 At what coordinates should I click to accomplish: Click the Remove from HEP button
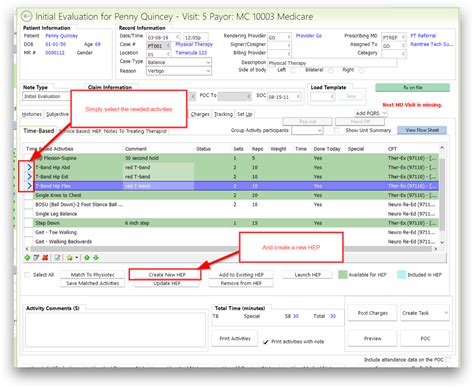click(241, 283)
